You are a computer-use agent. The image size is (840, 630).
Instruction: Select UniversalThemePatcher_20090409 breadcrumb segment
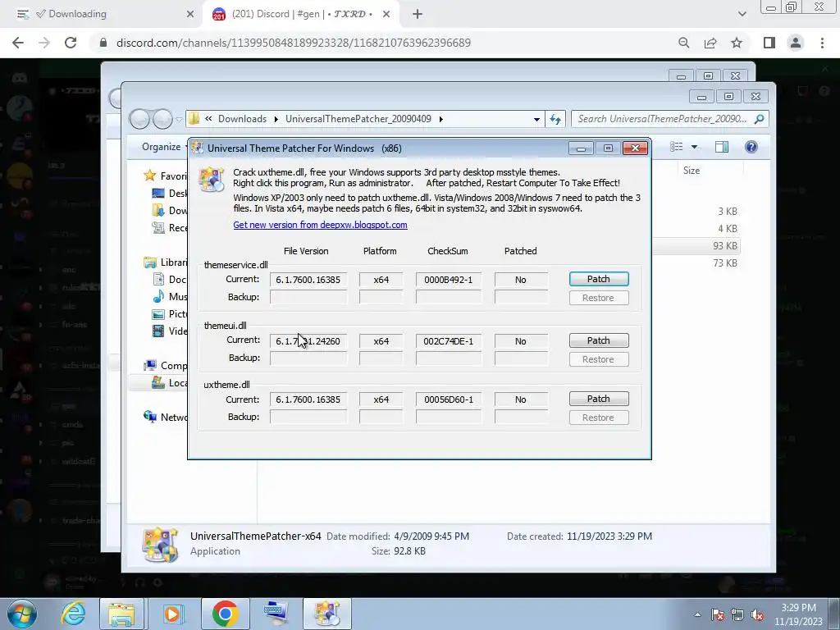[x=358, y=119]
